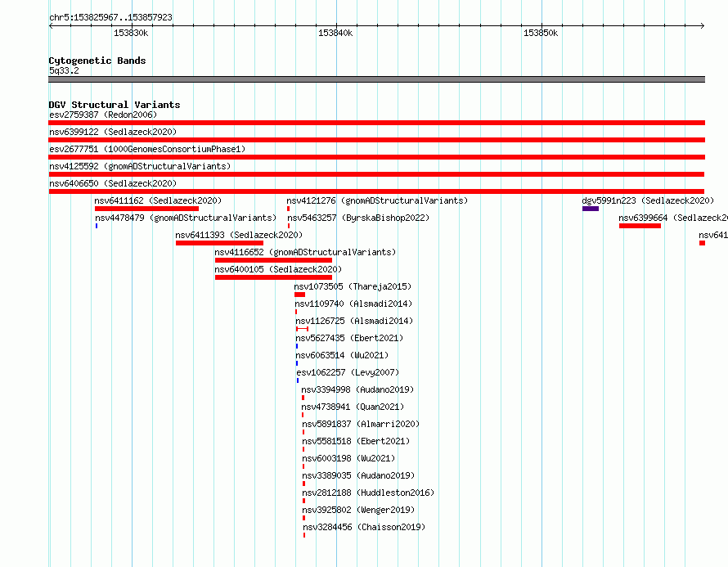Click the red bar under nsv4125592
This screenshot has width=728, height=567.
click(376, 174)
